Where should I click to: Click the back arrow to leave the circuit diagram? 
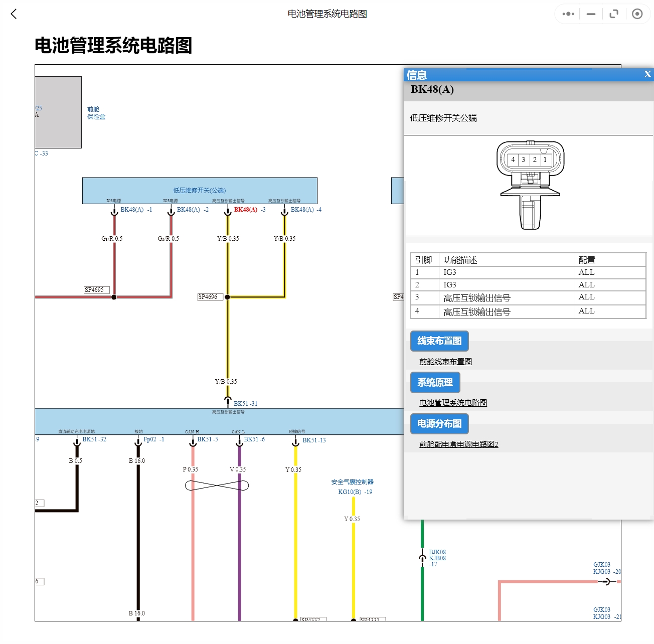point(13,14)
